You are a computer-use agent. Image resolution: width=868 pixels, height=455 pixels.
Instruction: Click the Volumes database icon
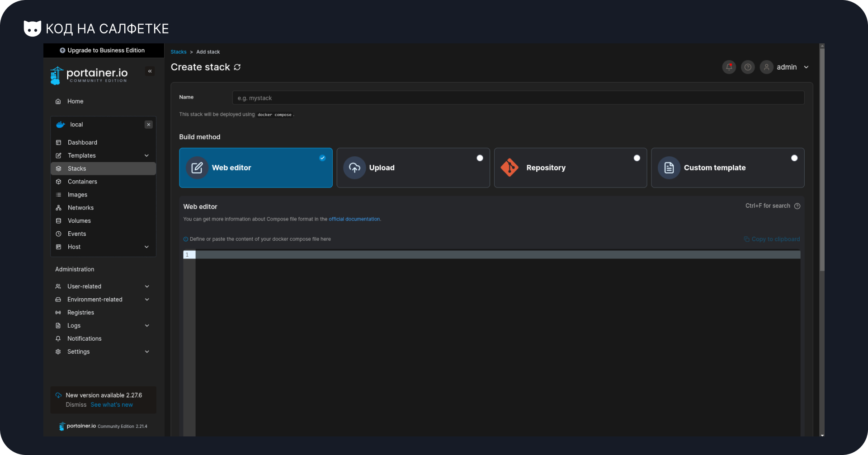(58, 221)
